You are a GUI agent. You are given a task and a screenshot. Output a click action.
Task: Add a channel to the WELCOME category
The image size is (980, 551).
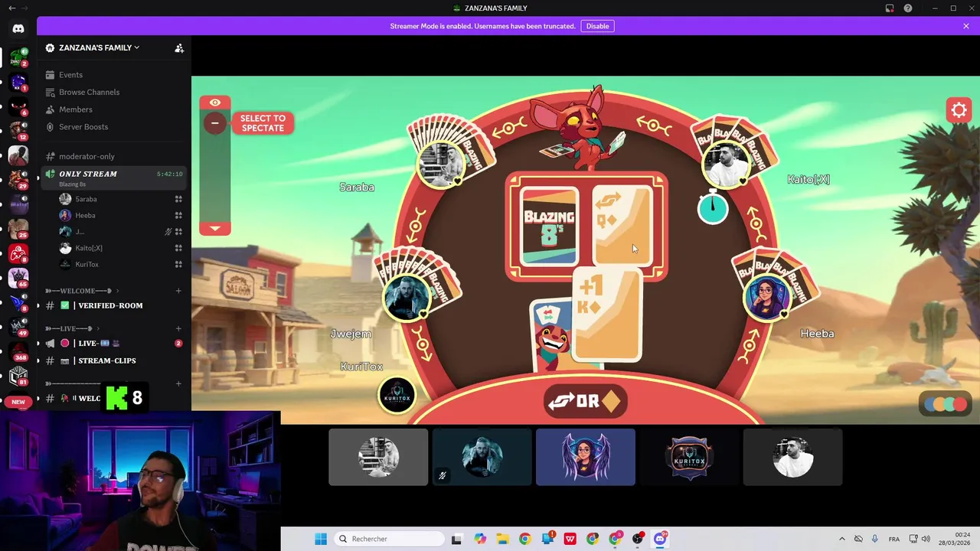pos(178,291)
